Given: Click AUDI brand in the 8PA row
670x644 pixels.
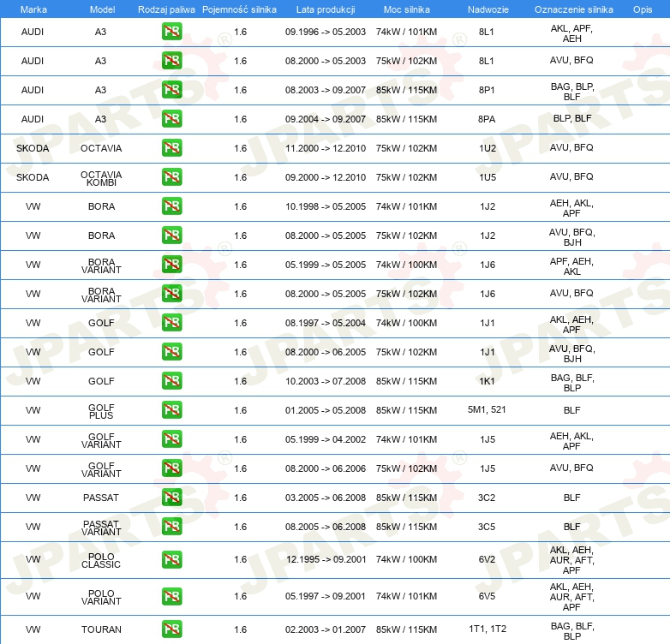Looking at the screenshot, I should pyautogui.click(x=33, y=119).
